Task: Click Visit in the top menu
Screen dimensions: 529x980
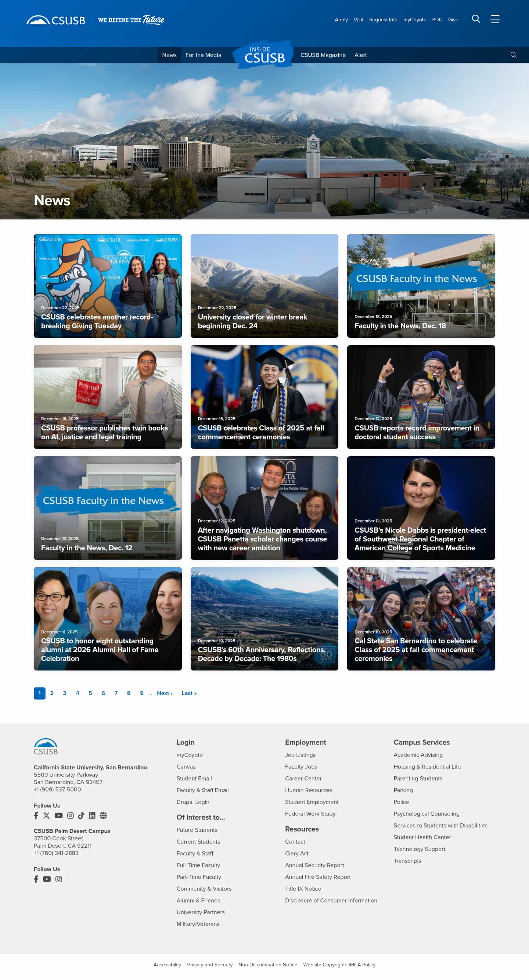Action: (x=358, y=19)
